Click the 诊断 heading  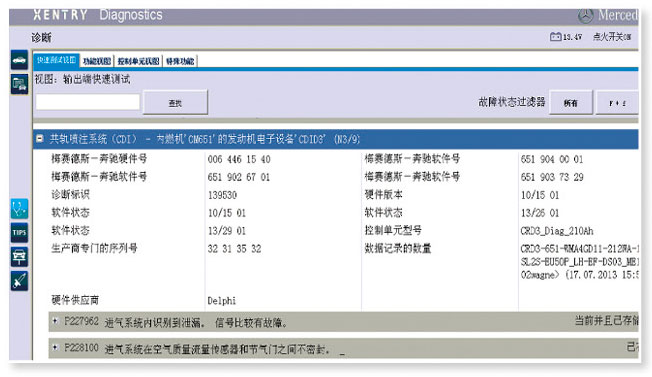[x=41, y=37]
